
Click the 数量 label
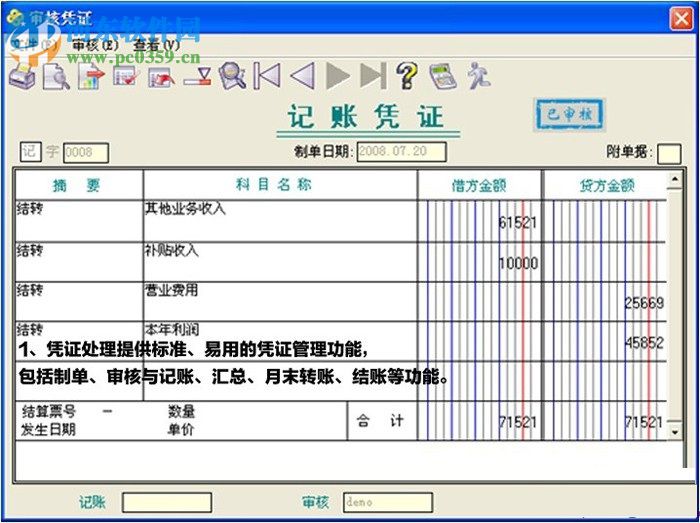point(181,411)
